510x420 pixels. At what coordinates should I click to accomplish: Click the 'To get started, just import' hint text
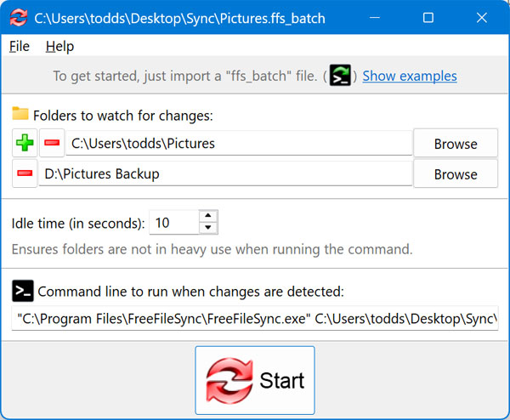tap(185, 77)
